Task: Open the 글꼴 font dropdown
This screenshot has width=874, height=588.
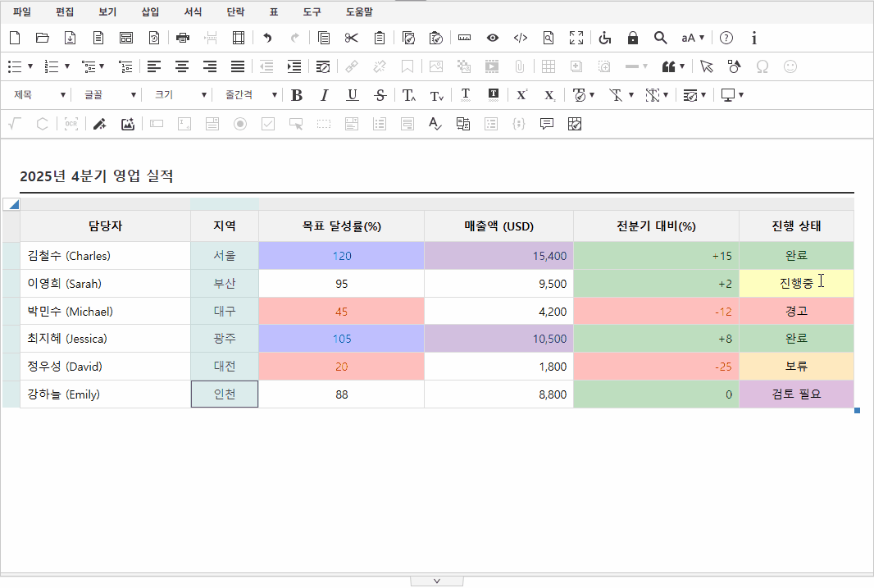Action: [105, 95]
